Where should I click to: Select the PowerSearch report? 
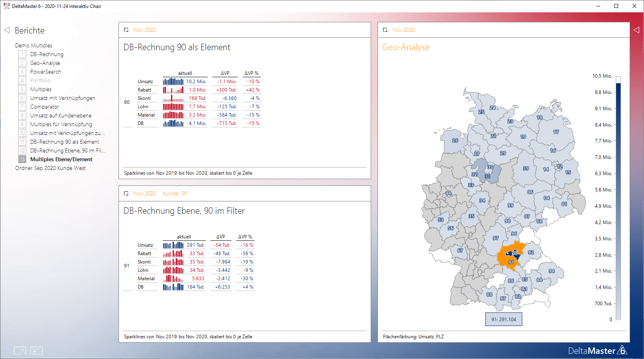point(45,72)
